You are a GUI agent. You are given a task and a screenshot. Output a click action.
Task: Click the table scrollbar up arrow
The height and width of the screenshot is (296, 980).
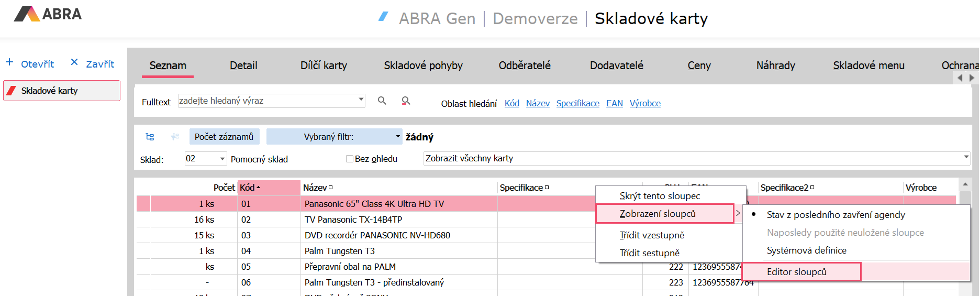(965, 184)
